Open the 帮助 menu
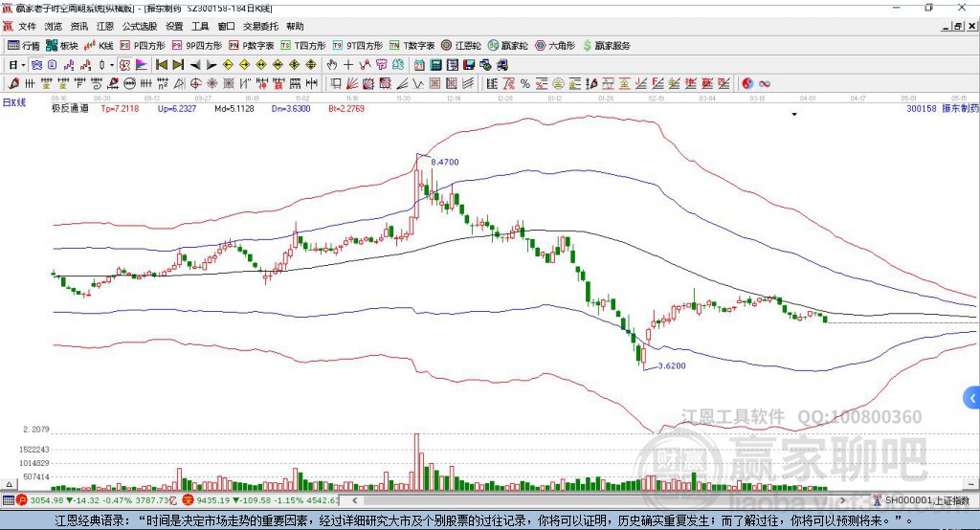The height and width of the screenshot is (530, 980). coord(295,26)
